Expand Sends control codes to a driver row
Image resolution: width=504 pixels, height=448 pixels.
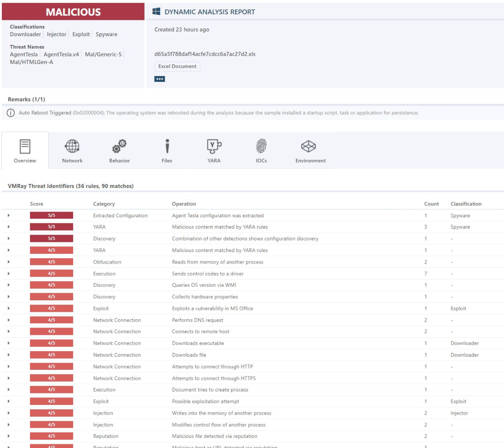pos(9,273)
